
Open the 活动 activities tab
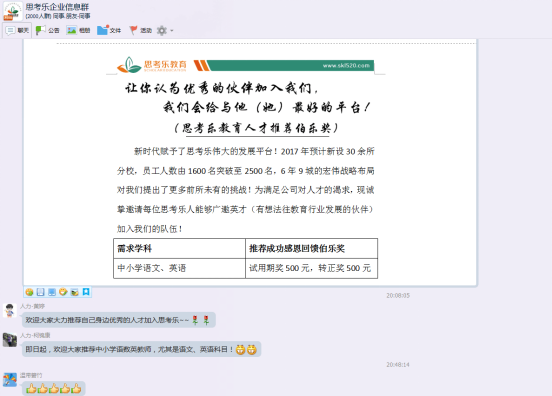[x=140, y=31]
